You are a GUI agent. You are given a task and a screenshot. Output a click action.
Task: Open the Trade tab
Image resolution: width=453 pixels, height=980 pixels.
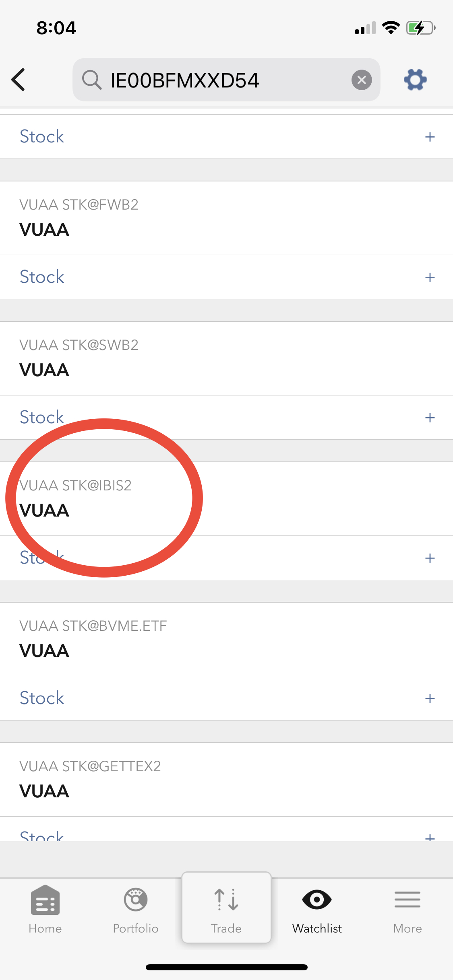point(226,908)
